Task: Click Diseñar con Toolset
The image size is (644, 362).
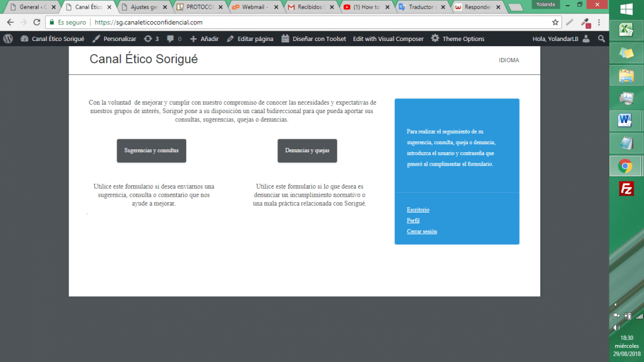Action: click(x=314, y=39)
